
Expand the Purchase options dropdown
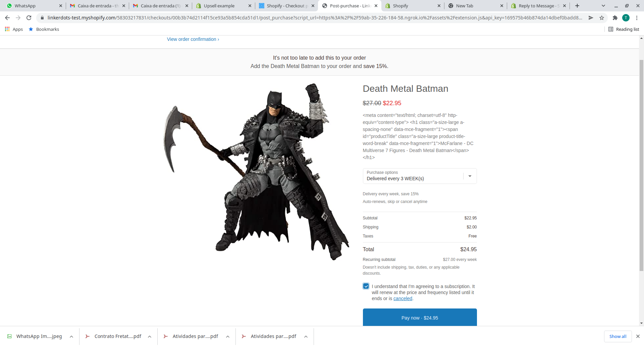click(x=420, y=176)
